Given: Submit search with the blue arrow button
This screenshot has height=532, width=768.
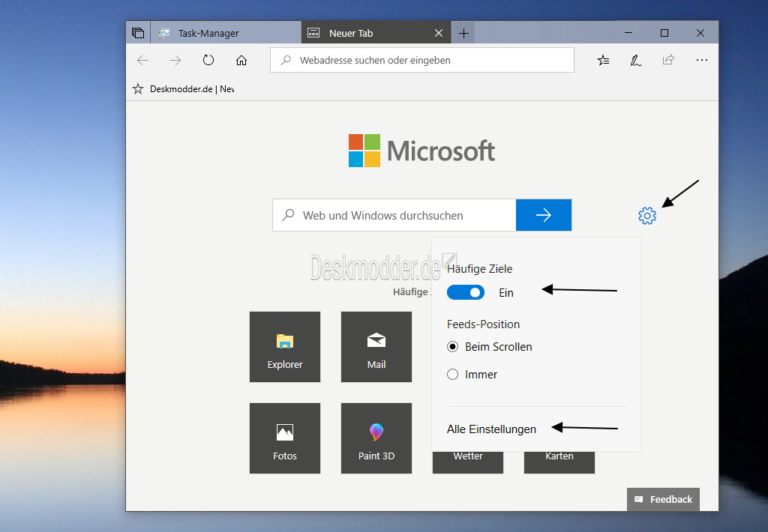Looking at the screenshot, I should point(544,215).
